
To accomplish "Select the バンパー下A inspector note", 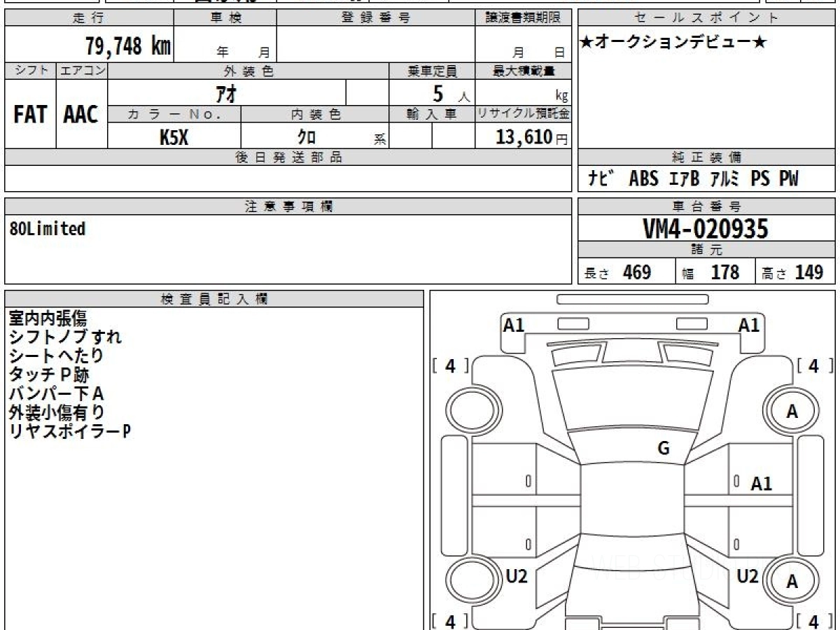I will 56,393.
